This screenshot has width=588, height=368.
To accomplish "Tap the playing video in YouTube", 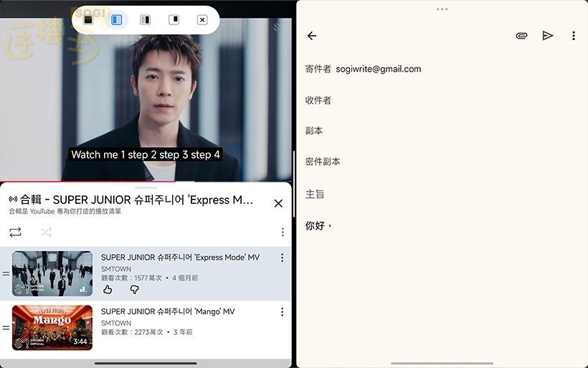I will coord(146,100).
